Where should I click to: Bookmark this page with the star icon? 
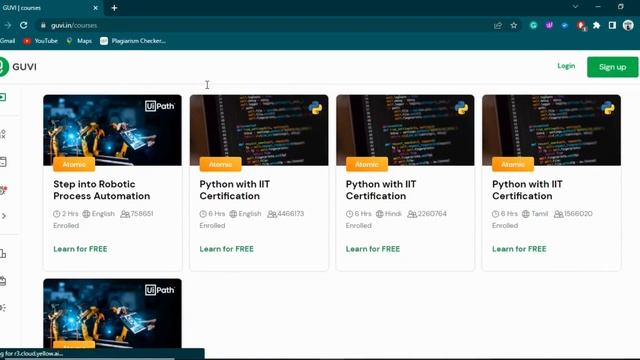click(x=513, y=25)
